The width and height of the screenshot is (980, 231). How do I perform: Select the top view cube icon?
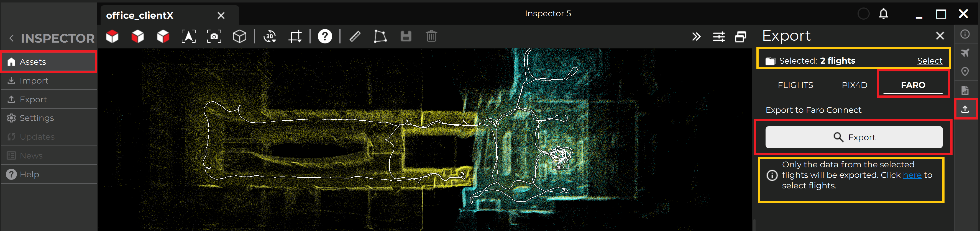click(112, 37)
